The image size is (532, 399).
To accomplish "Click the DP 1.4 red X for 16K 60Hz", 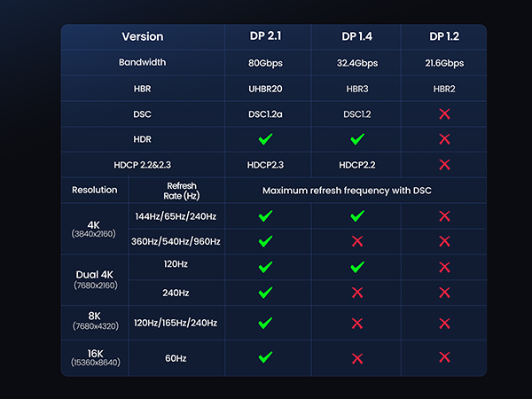I will pos(357,358).
